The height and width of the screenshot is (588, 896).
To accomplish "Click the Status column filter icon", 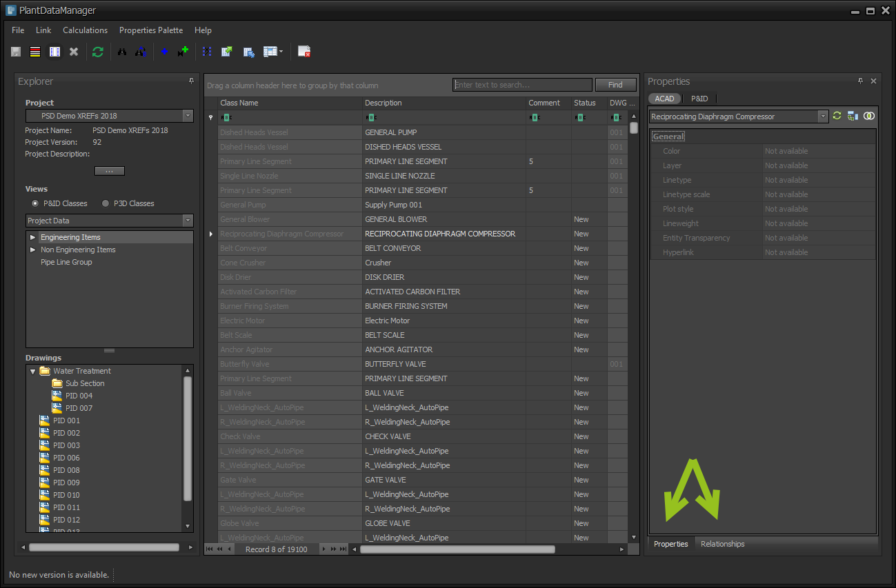I will 579,118.
